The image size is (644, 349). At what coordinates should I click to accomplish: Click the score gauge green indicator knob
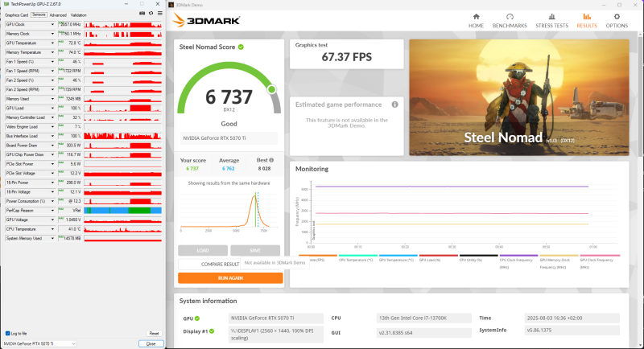click(x=271, y=89)
